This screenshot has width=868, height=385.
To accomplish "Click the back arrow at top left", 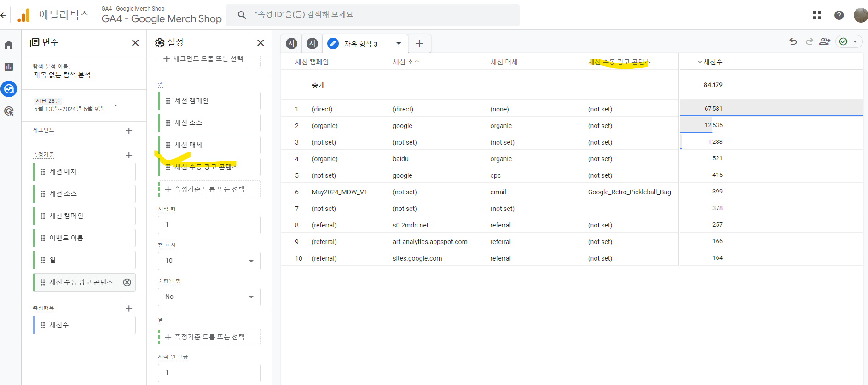I will [3, 15].
